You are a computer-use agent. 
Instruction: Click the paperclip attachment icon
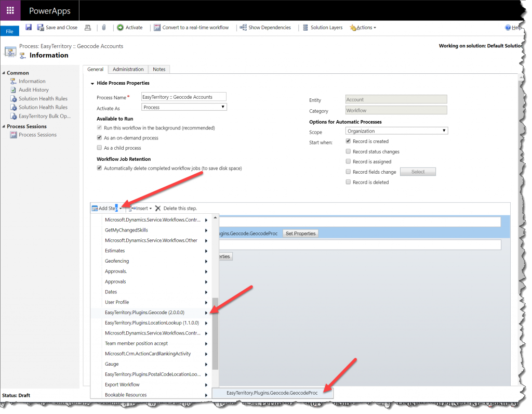[x=104, y=28]
